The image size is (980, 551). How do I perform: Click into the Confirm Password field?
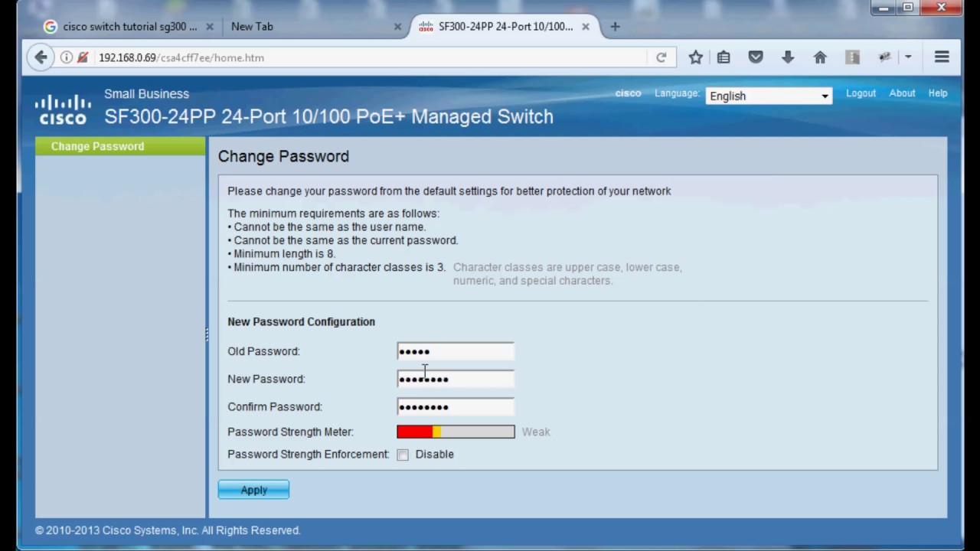[x=456, y=406]
